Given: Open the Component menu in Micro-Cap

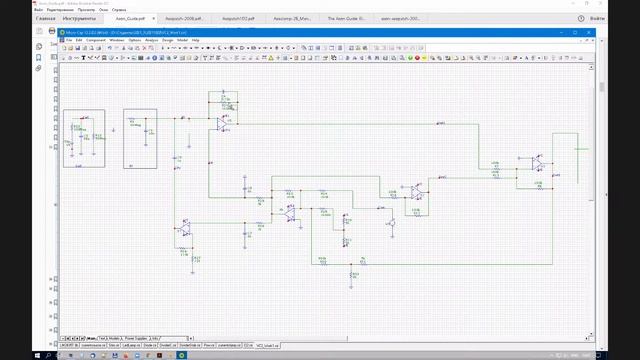Looking at the screenshot, I should tap(96, 40).
